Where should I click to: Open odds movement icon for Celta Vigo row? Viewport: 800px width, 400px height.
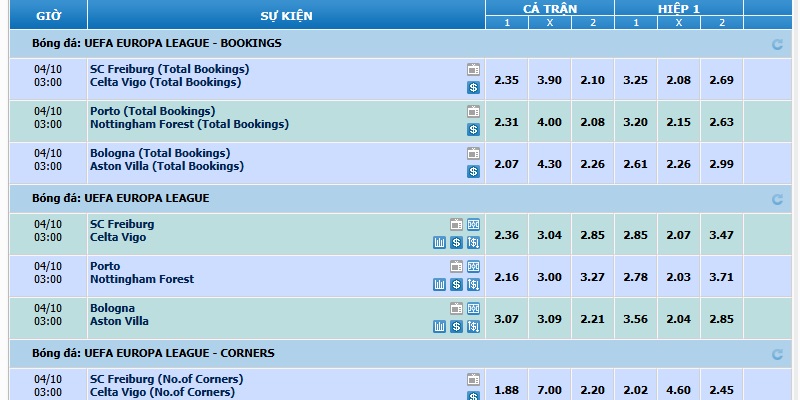point(473,242)
